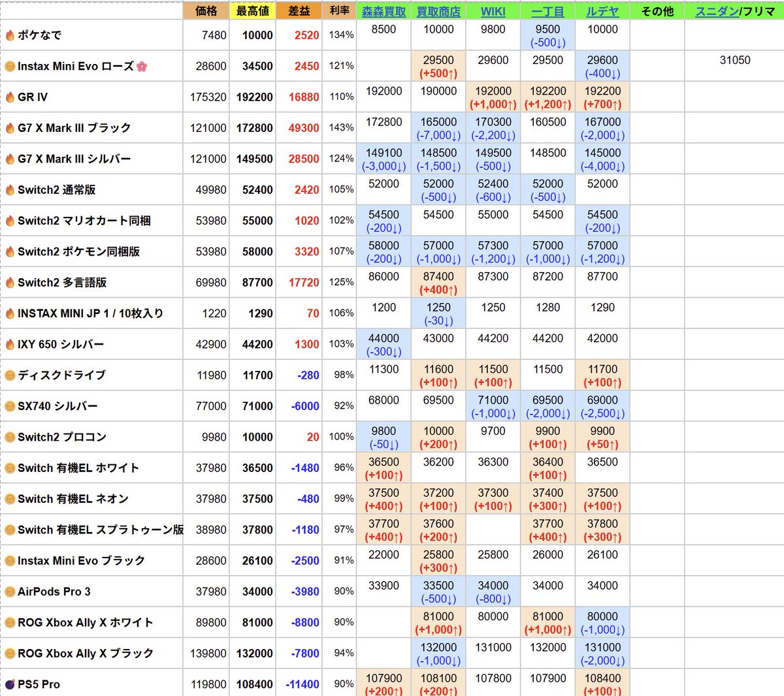The image size is (784, 696).
Task: Click the fire icon beside GR IV
Action: pyautogui.click(x=10, y=97)
